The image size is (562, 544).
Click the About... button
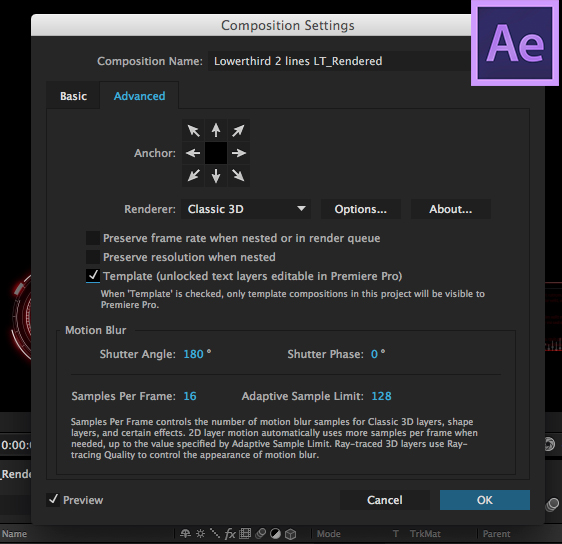click(451, 209)
